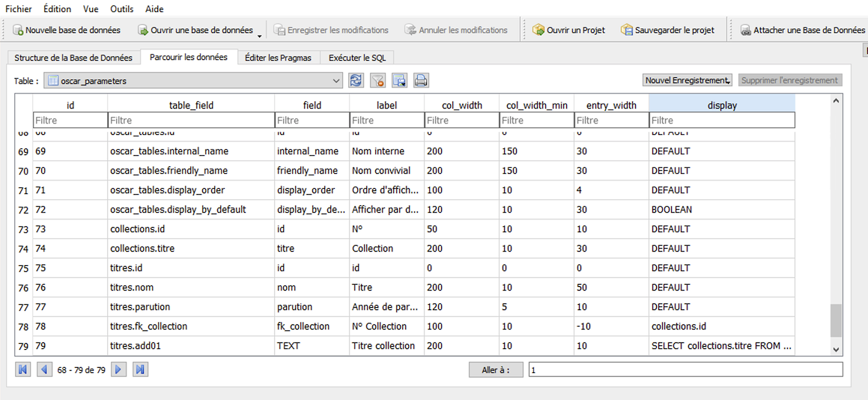Image resolution: width=868 pixels, height=400 pixels.
Task: Click Attacher une Base de Données
Action: pyautogui.click(x=802, y=30)
